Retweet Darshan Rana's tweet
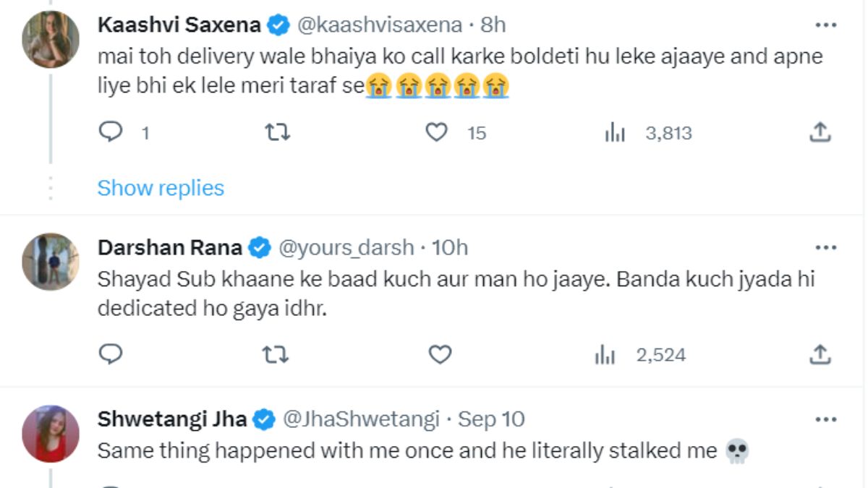Image resolution: width=868 pixels, height=488 pixels. (x=273, y=354)
